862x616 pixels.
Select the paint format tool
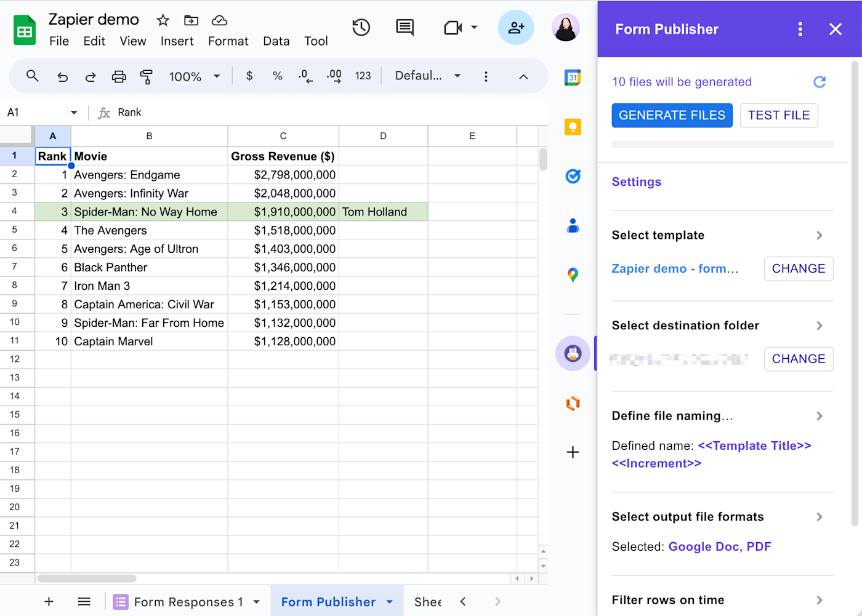[x=147, y=77]
